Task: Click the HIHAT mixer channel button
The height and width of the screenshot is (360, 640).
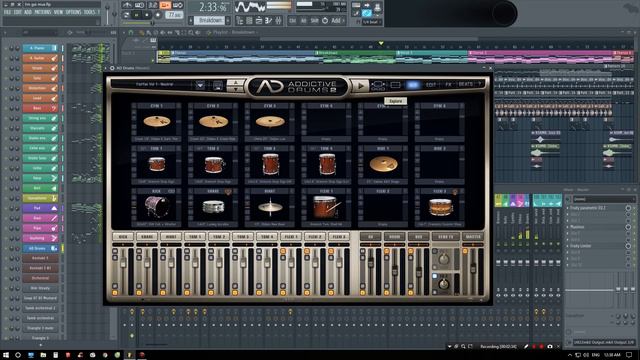Action: [171, 236]
